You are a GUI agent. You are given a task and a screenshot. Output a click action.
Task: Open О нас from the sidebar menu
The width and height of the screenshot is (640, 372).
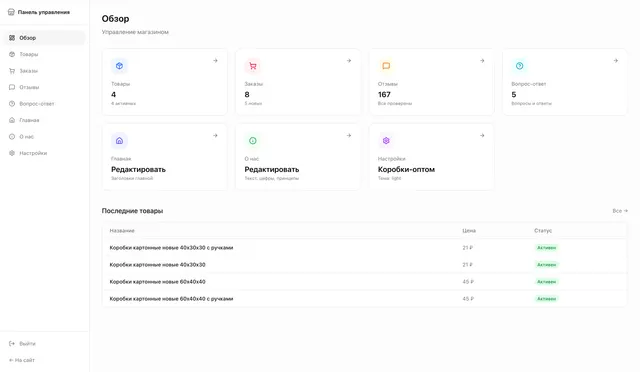coord(44,137)
